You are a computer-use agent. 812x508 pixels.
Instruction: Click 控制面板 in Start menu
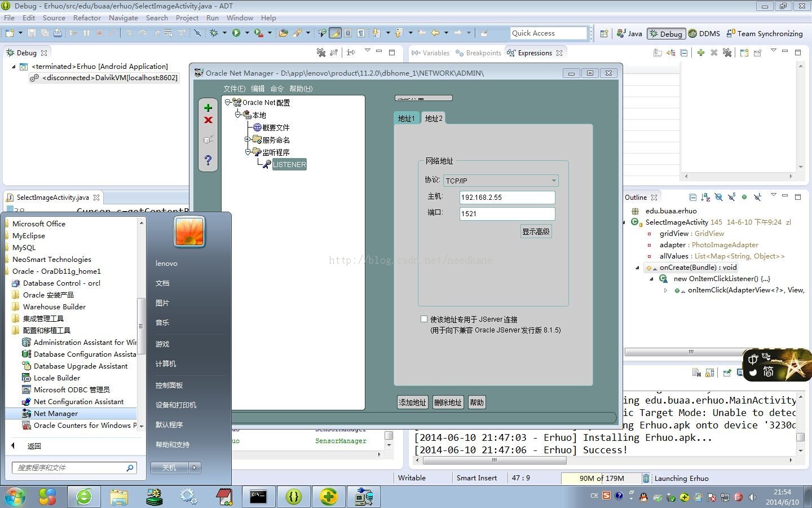(x=169, y=385)
